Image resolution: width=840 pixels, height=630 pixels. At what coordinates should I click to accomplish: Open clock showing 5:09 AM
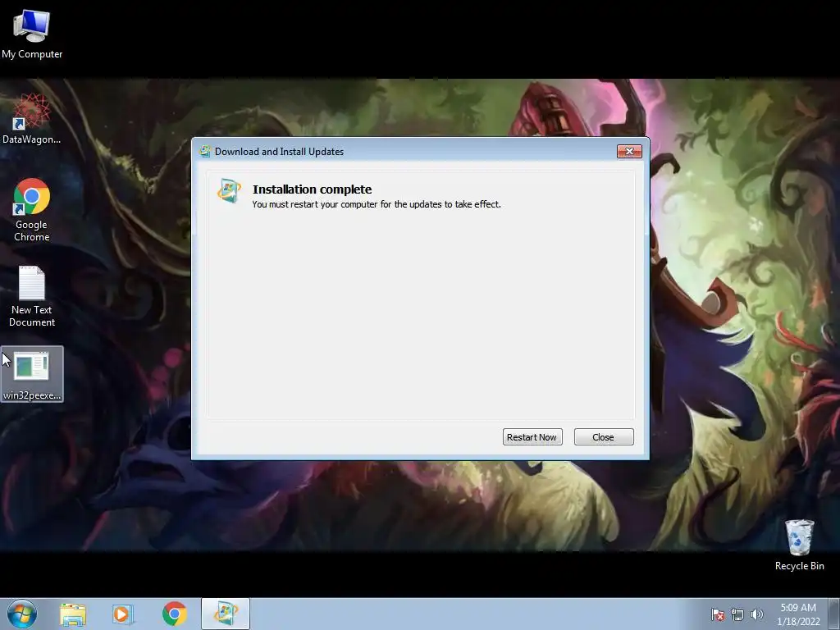[x=798, y=614]
